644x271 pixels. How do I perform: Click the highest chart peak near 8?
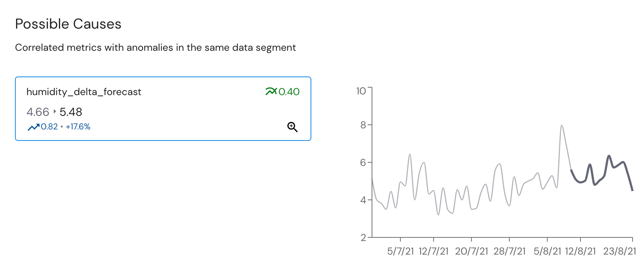(x=562, y=126)
